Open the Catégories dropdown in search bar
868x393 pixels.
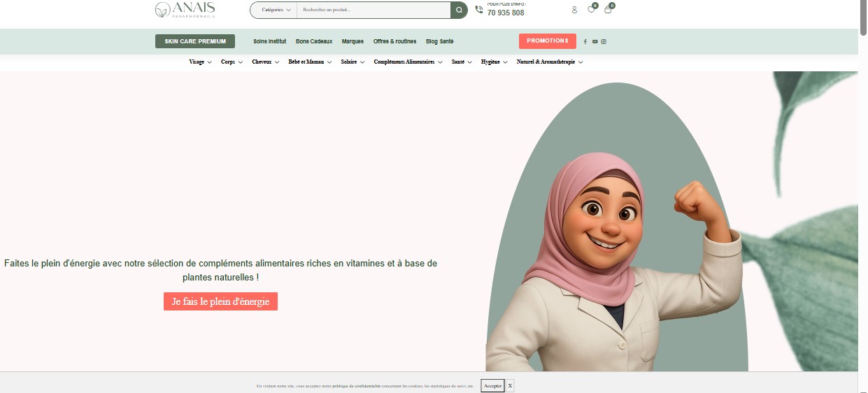[276, 10]
